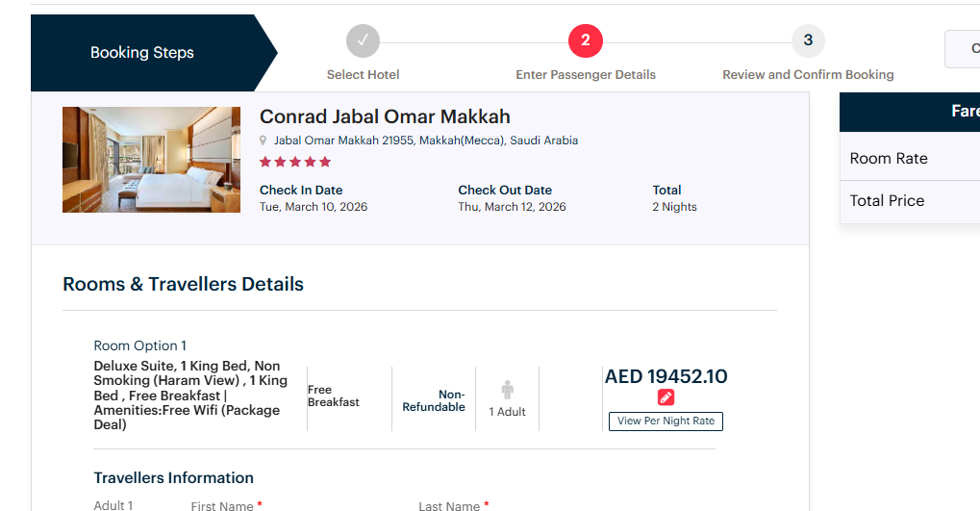Click the completed checkmark step circle
This screenshot has height=511, width=980.
click(364, 40)
